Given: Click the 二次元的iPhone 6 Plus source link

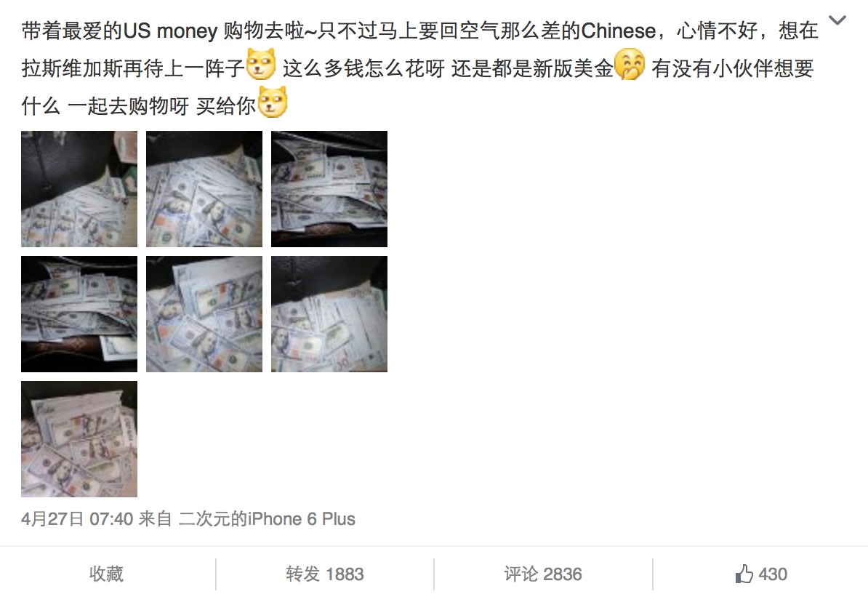Looking at the screenshot, I should pos(268,519).
